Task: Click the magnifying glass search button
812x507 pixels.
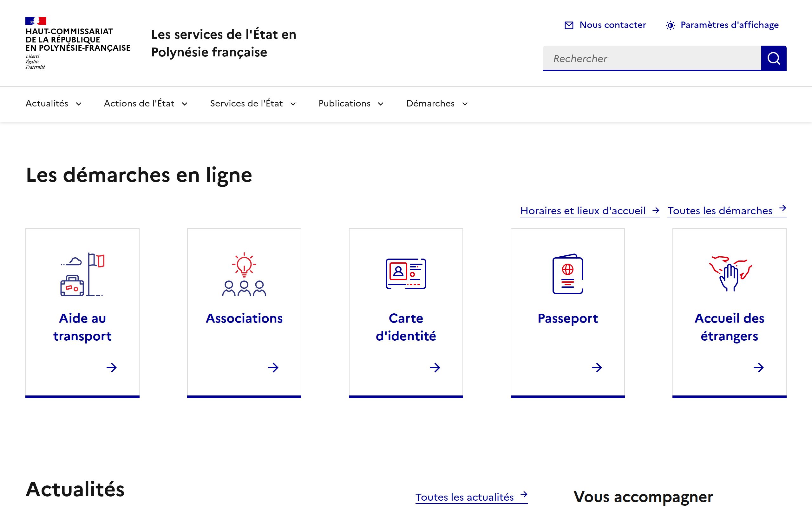Action: (773, 58)
